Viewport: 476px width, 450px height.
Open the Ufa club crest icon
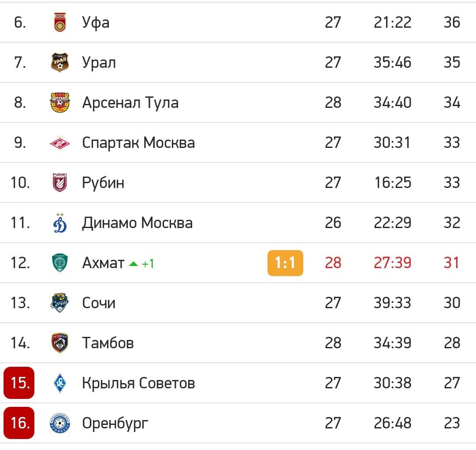pos(60,22)
